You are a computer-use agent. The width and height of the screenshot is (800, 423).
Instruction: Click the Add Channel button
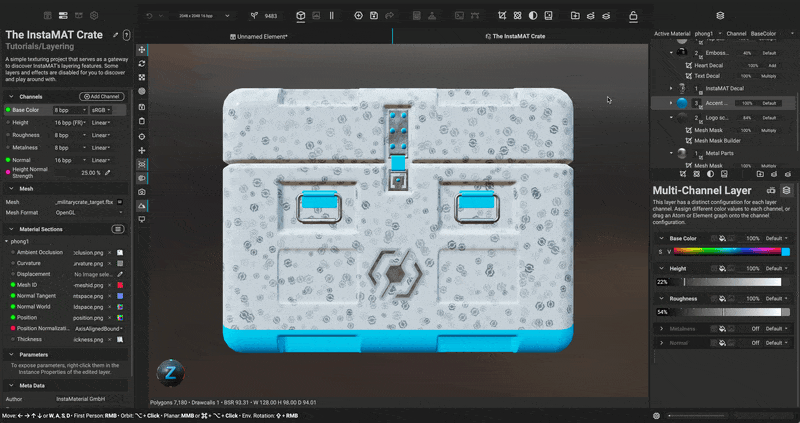(x=103, y=96)
